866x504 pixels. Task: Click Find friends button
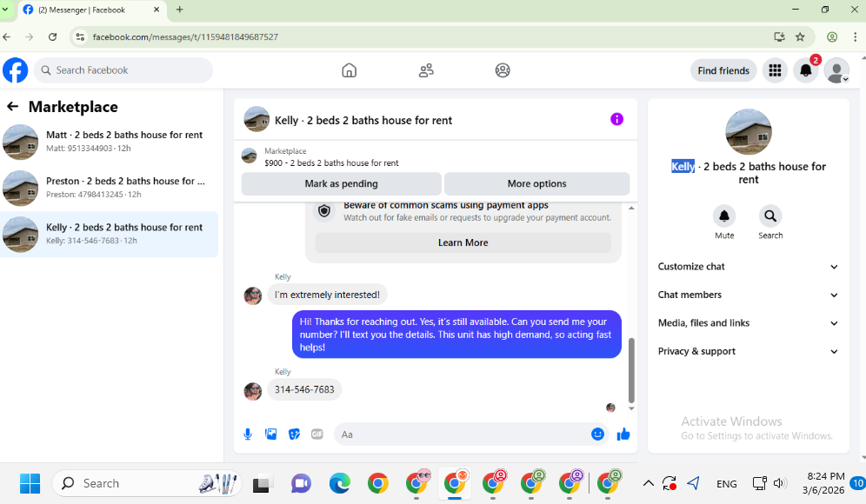coord(723,70)
